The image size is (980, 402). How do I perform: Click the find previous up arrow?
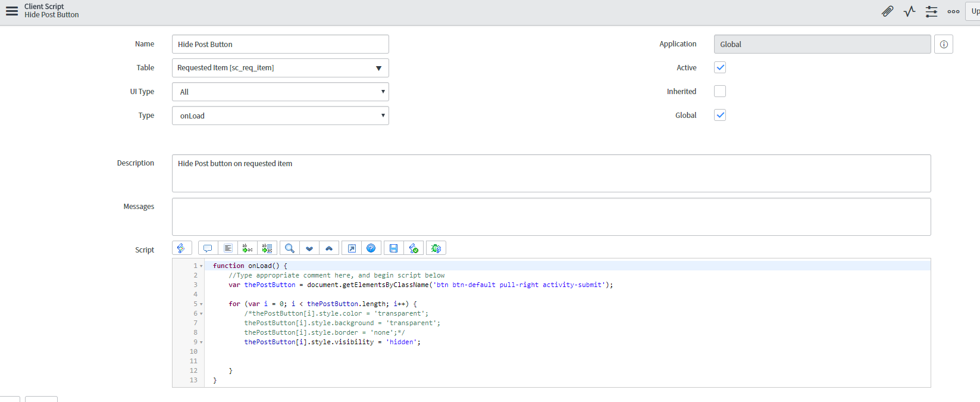[x=329, y=248]
